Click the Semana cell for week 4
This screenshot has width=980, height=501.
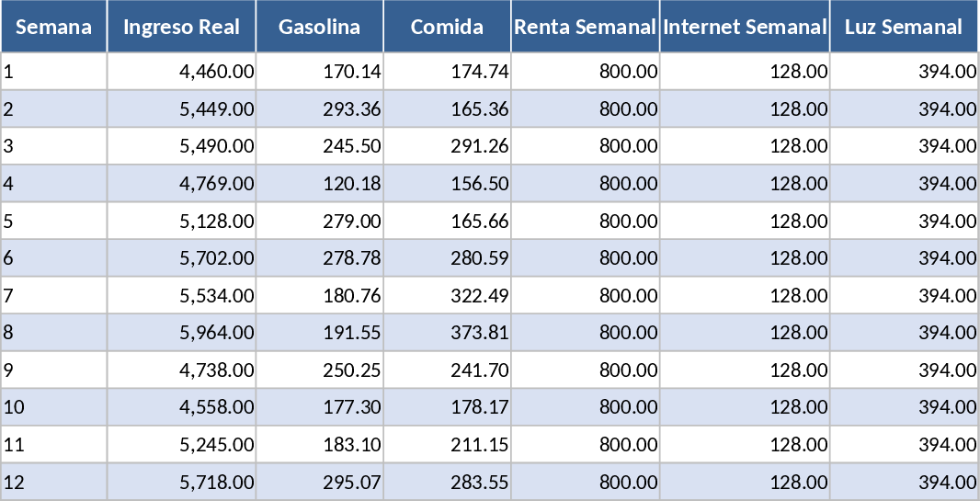tap(53, 184)
